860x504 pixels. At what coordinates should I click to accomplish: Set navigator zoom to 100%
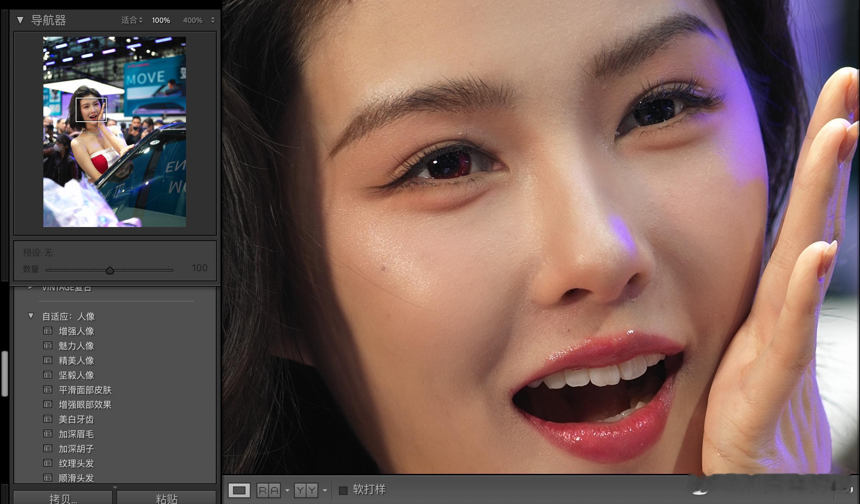[161, 20]
